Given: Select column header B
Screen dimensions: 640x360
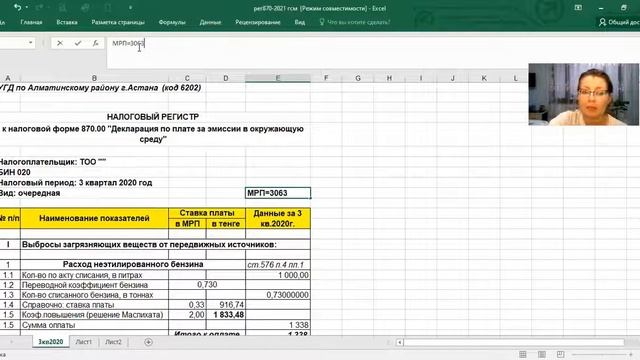Looking at the screenshot, I should click(94, 78).
